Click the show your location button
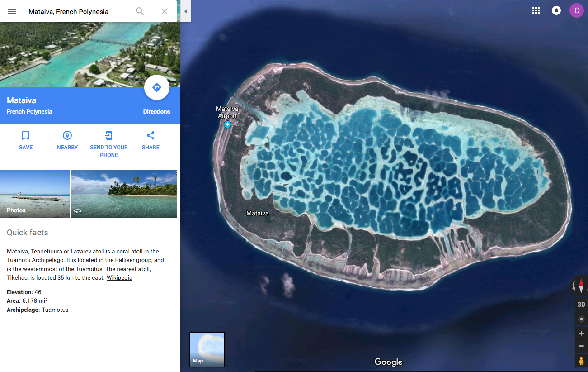Screen dimensions: 588x372 [x=581, y=319]
